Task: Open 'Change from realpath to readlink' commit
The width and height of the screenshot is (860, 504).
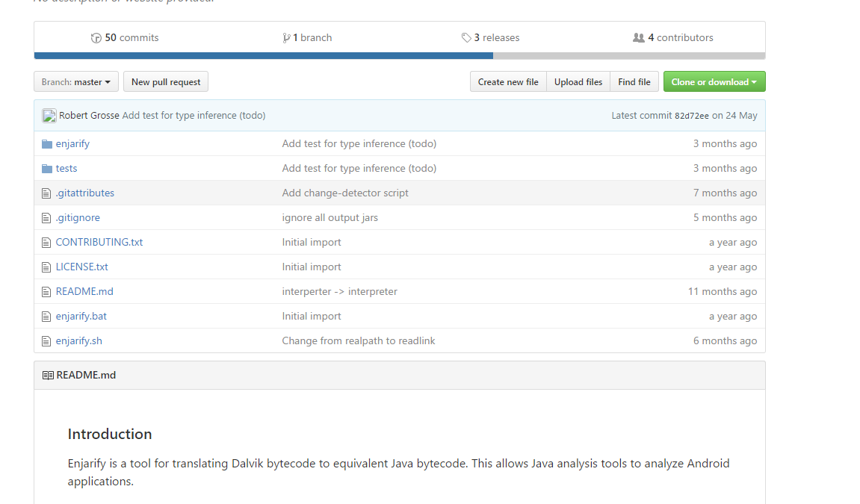Action: pyautogui.click(x=359, y=340)
